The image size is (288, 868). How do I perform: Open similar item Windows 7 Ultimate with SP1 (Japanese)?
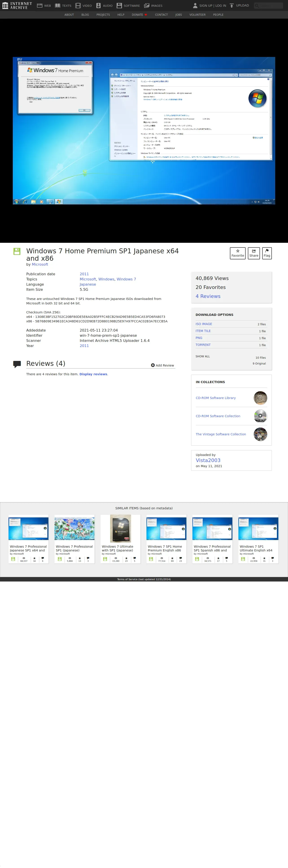tap(120, 539)
